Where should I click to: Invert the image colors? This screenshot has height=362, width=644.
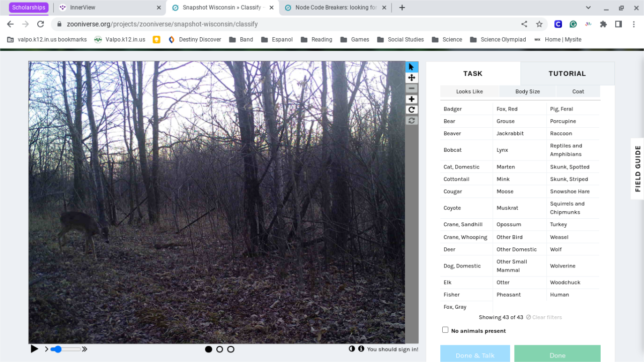click(352, 348)
